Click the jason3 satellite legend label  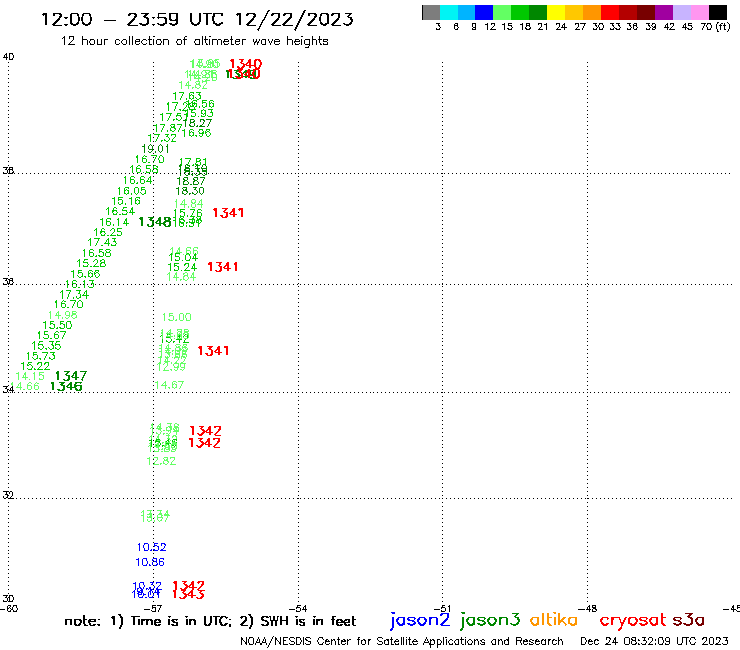point(490,620)
